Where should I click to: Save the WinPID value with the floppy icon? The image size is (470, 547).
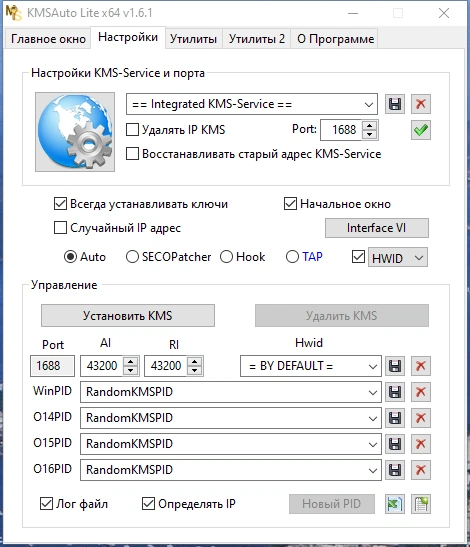pyautogui.click(x=395, y=392)
